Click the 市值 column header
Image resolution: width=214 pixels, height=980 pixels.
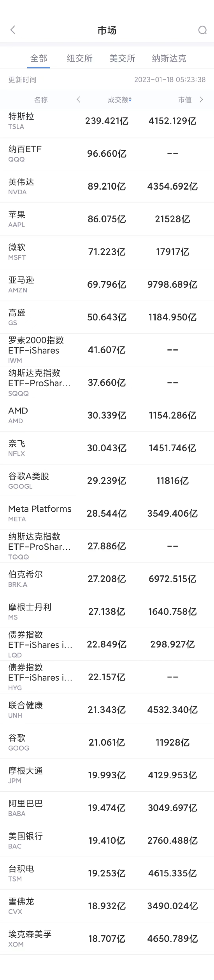point(185,100)
